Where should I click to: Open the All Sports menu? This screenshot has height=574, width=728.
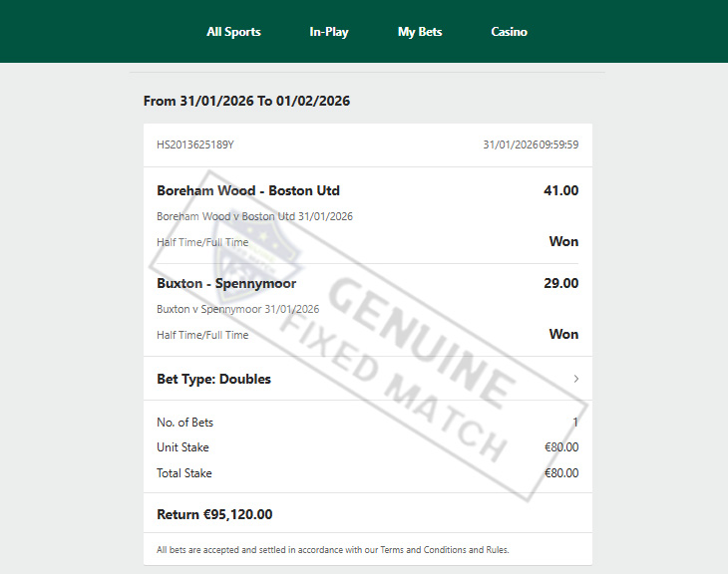pyautogui.click(x=233, y=32)
